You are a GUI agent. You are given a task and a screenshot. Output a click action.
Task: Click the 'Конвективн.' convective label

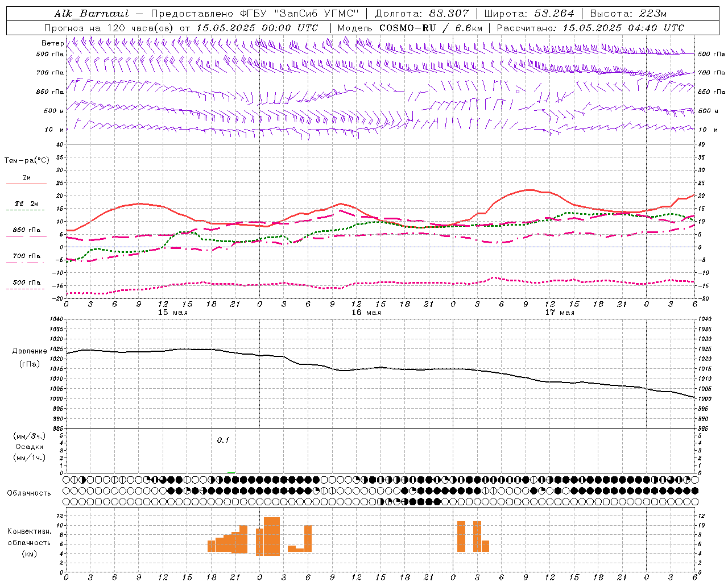30,531
